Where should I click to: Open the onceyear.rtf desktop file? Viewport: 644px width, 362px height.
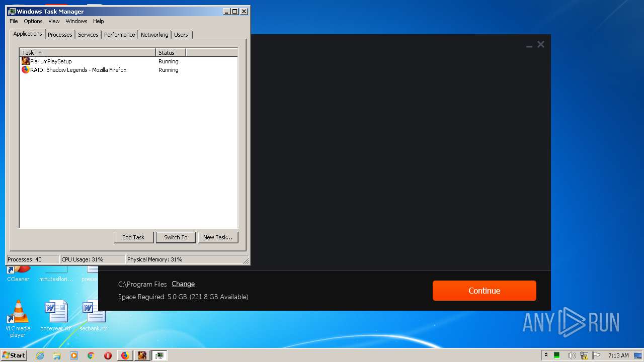pos(56,316)
